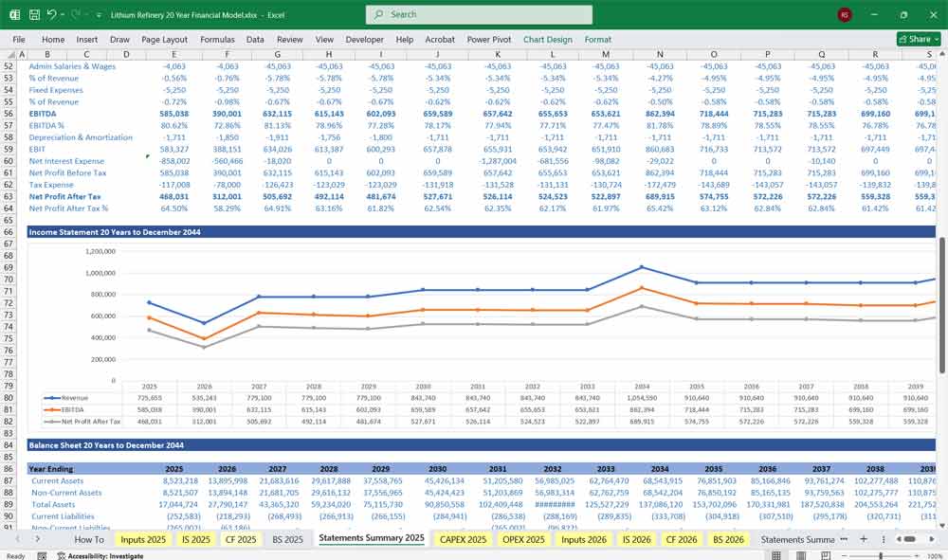Screen dimensions: 948x560
Task: Click the sheet tab overflow ellipsis
Action: (x=844, y=537)
